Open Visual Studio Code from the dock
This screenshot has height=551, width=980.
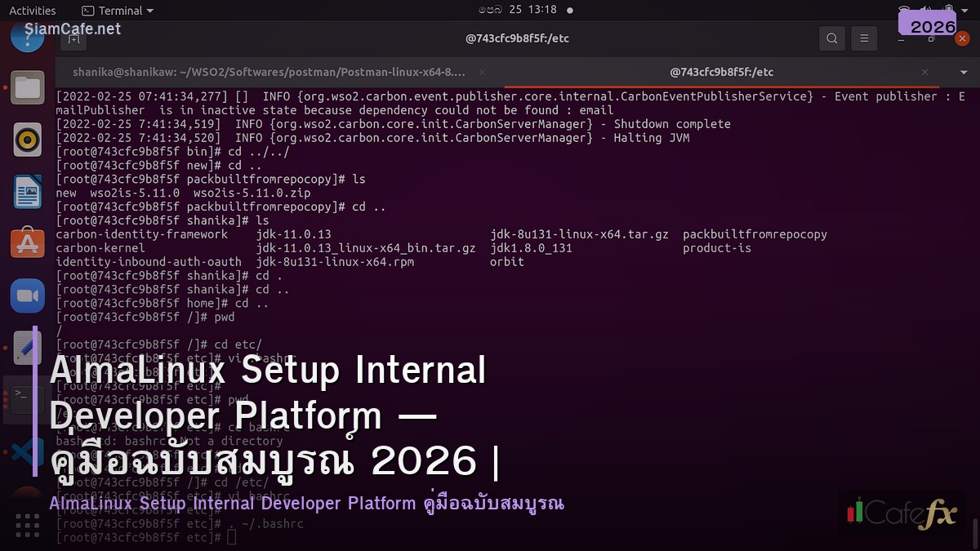pos(27,451)
